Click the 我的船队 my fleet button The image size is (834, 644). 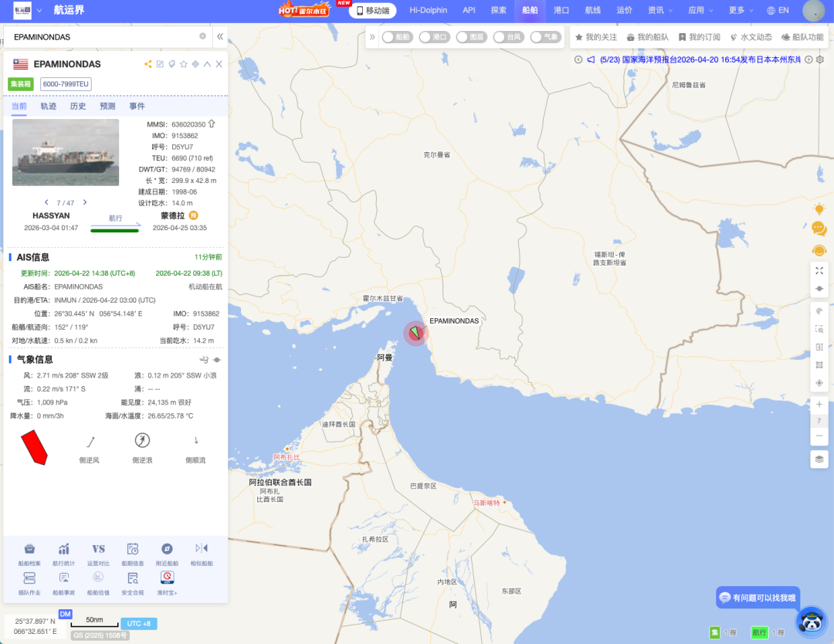pyautogui.click(x=647, y=37)
